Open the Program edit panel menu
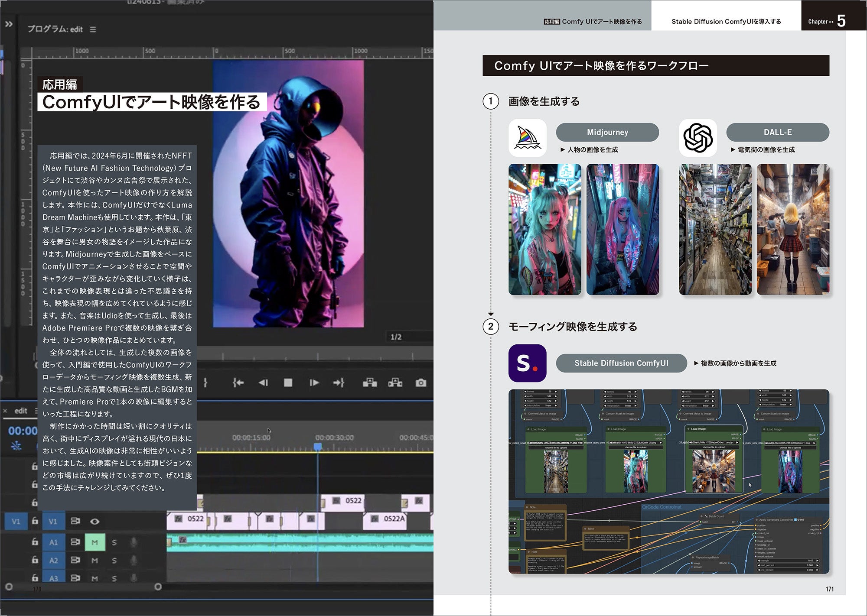This screenshot has width=867, height=616. (x=93, y=29)
